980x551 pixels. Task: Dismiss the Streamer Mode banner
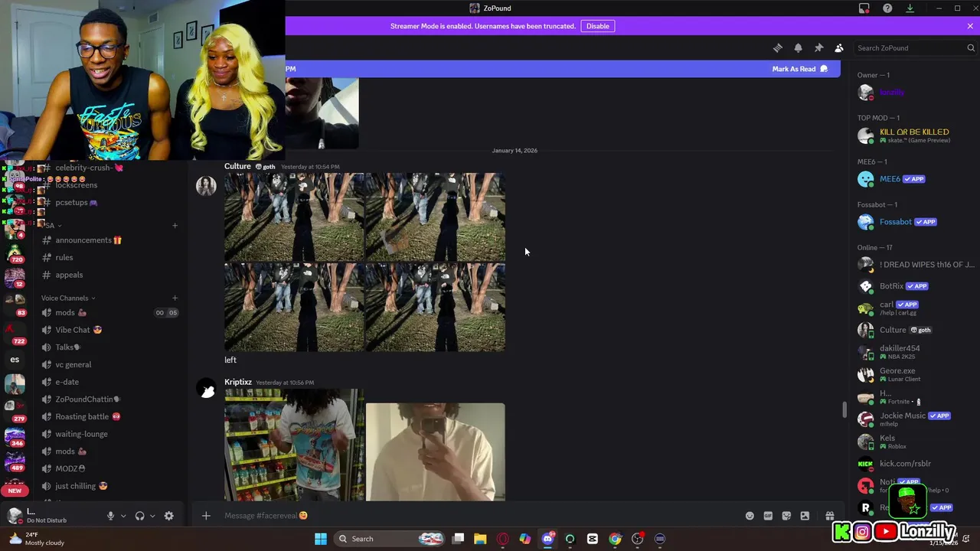click(x=970, y=26)
